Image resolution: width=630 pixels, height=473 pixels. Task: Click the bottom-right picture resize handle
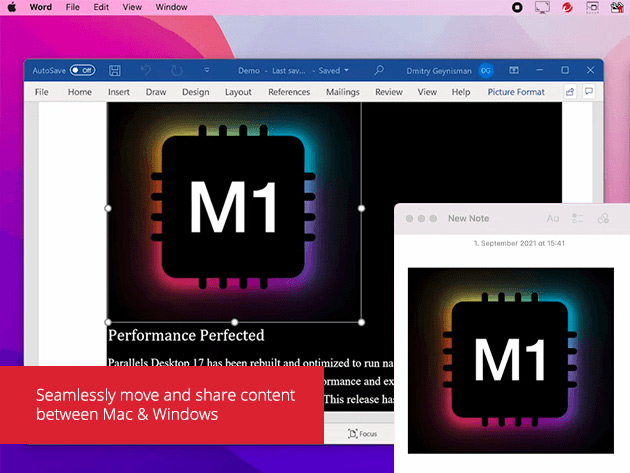(362, 322)
